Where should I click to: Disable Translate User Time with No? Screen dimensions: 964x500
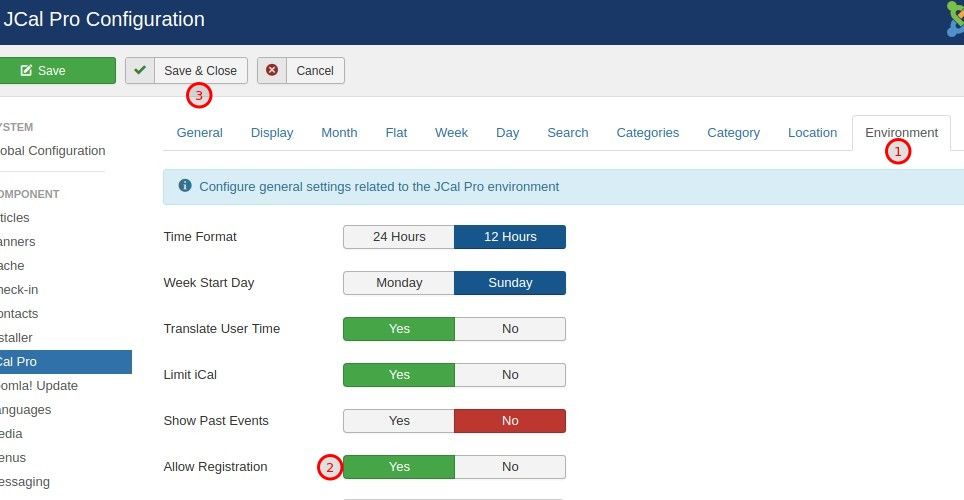tap(510, 329)
